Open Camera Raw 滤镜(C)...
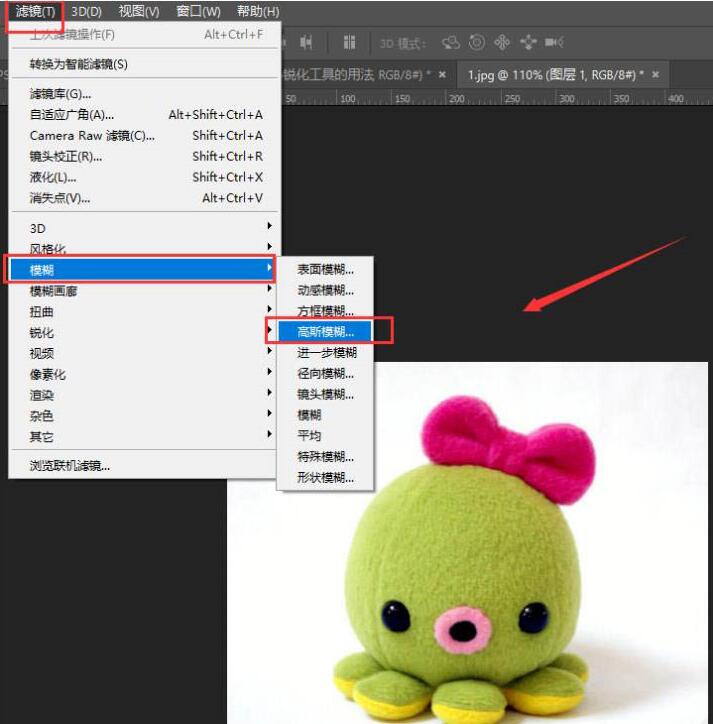 pos(144,136)
